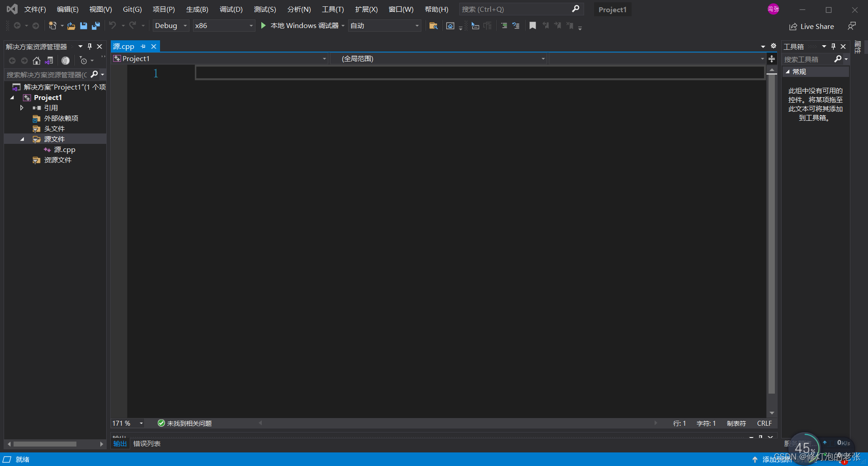
Task: Switch to the 输出 tab
Action: tap(120, 444)
